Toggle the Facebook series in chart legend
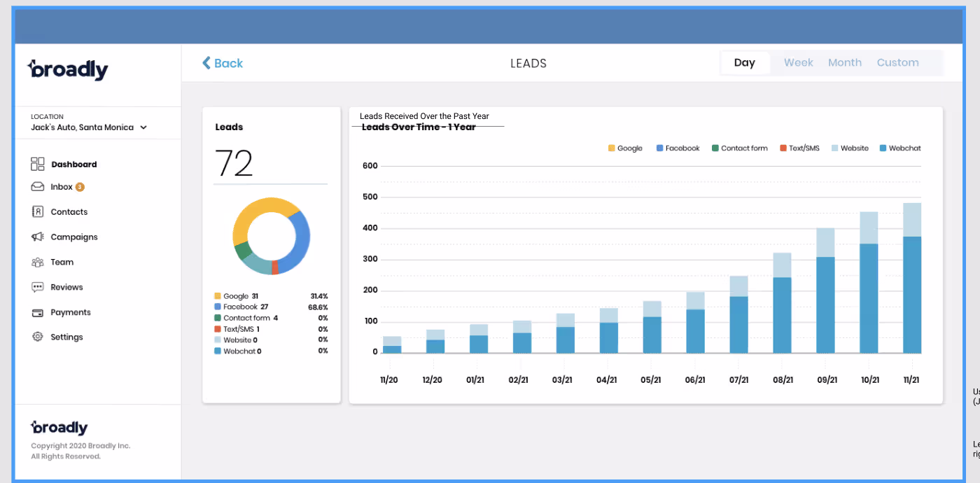Screen dimensions: 980x483 tap(678, 148)
